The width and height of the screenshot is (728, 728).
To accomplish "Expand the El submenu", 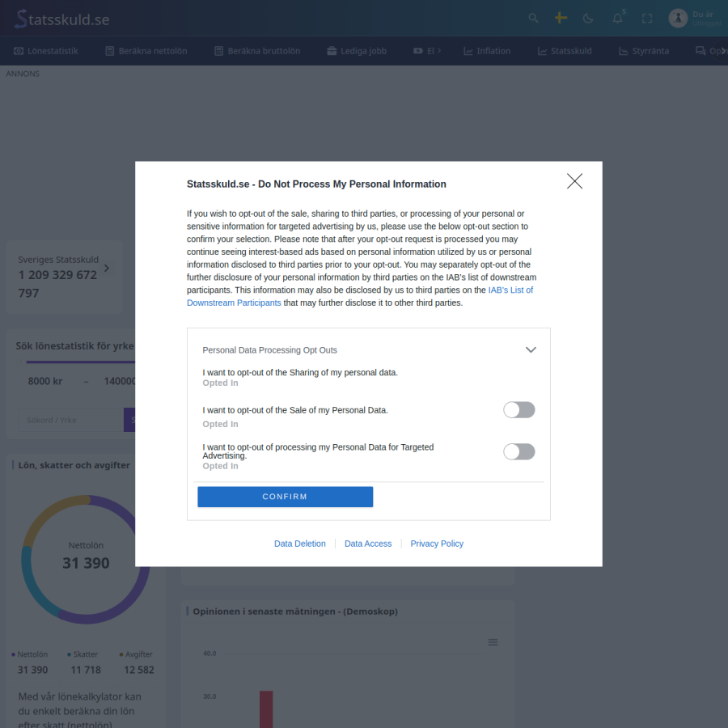I will point(427,51).
